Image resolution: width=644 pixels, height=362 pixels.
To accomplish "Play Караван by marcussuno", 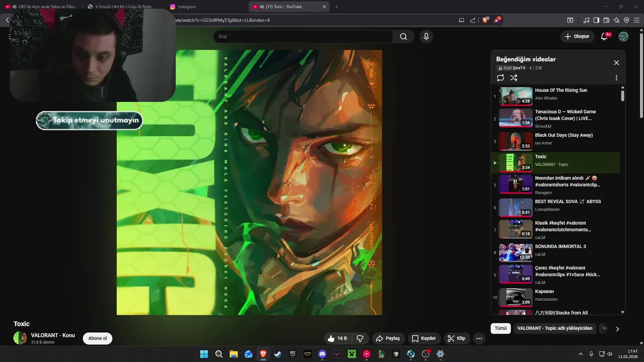I will (555, 297).
